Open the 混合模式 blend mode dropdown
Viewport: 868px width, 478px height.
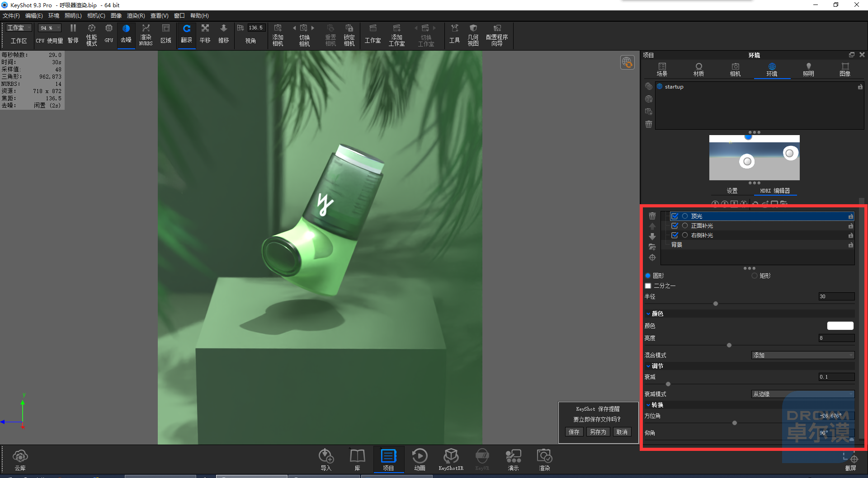pyautogui.click(x=803, y=356)
